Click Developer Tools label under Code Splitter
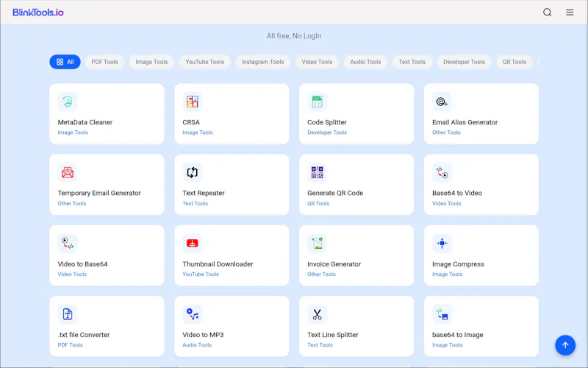 (x=327, y=132)
